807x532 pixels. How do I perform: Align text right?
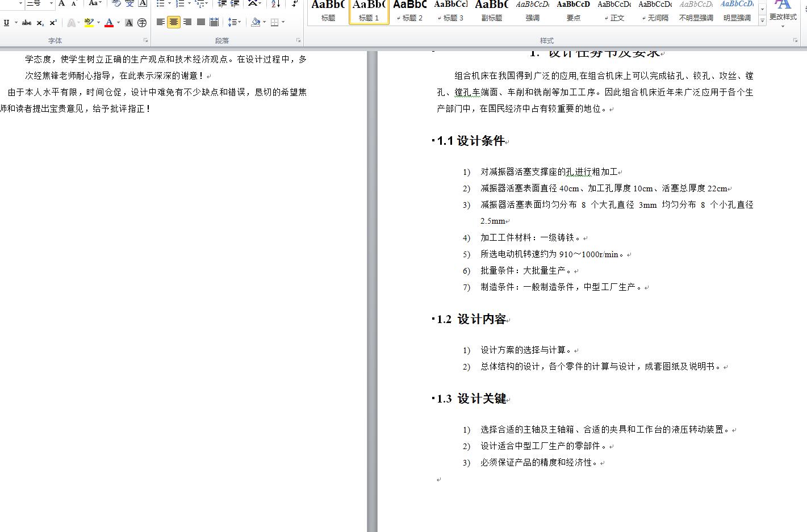click(187, 22)
